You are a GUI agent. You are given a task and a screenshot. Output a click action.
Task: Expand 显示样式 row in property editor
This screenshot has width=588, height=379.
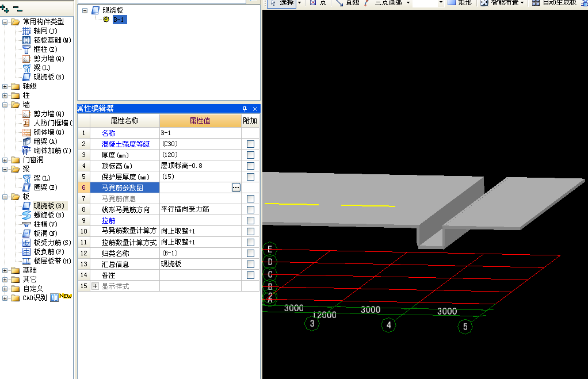[x=96, y=286]
